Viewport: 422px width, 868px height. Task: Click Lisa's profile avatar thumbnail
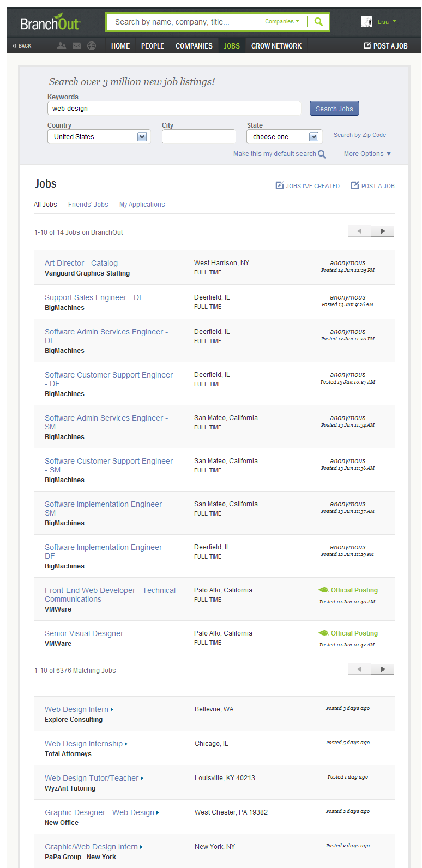[367, 21]
